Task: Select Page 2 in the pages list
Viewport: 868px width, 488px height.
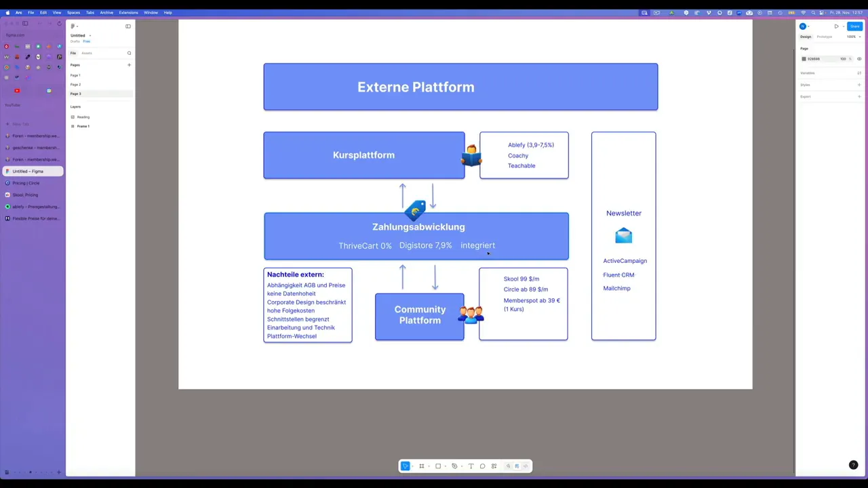Action: pos(77,84)
